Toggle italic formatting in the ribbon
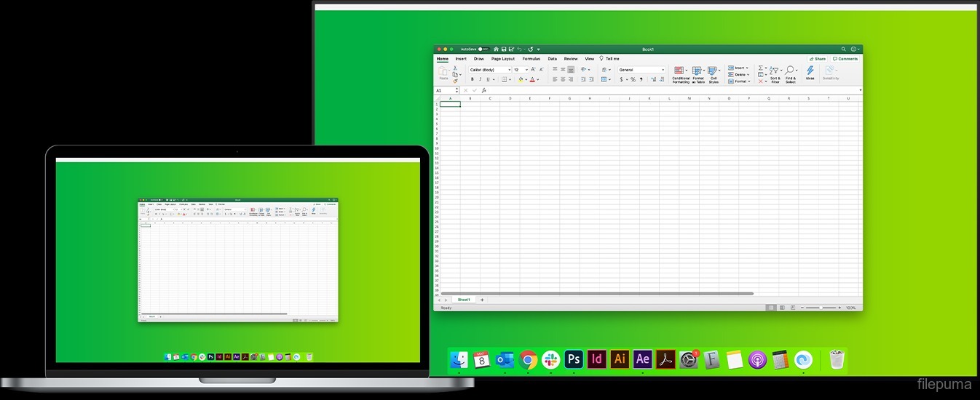980x400 pixels. click(x=481, y=79)
